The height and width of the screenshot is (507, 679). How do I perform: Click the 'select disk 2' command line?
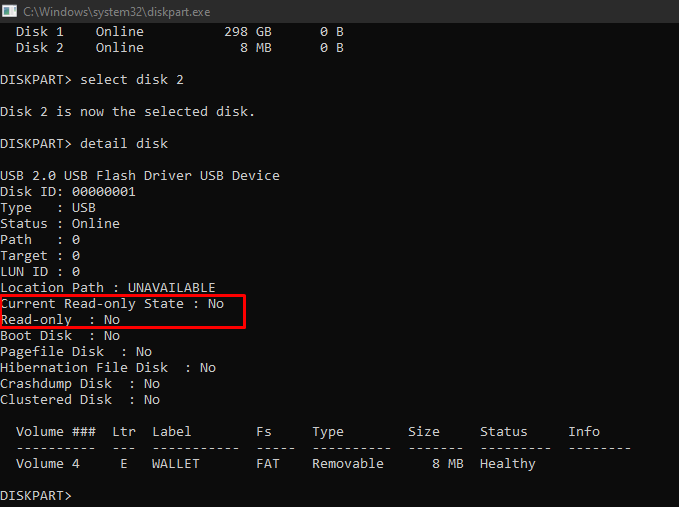(92, 80)
